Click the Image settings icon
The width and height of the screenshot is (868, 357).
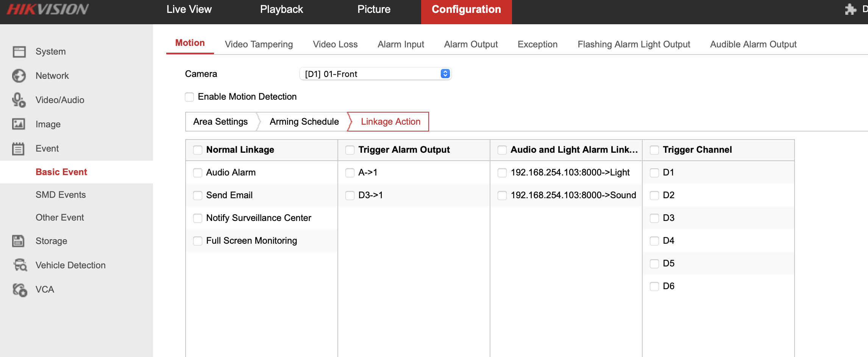pyautogui.click(x=19, y=124)
